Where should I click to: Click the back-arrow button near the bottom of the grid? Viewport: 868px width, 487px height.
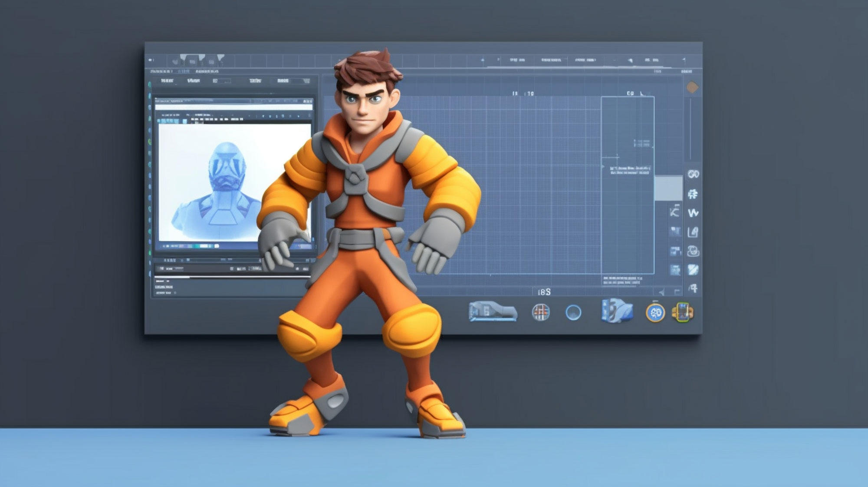[661, 290]
